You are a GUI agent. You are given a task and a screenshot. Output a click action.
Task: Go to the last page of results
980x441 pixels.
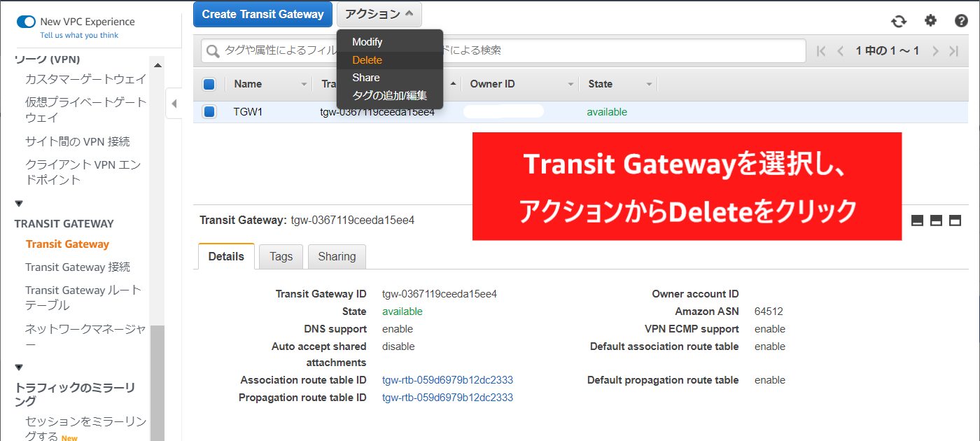[953, 51]
